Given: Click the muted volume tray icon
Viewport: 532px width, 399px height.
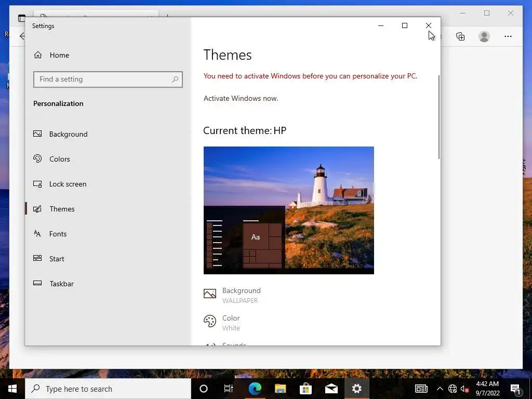Looking at the screenshot, I should [464, 389].
